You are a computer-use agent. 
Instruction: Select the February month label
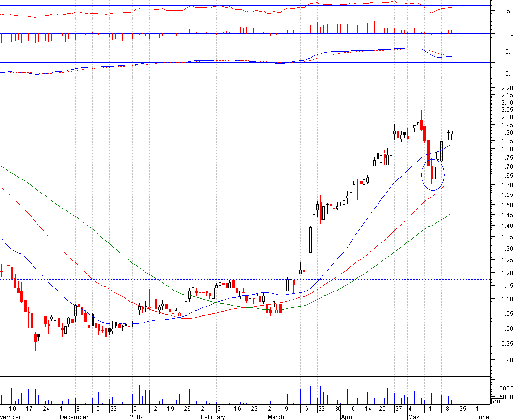pyautogui.click(x=212, y=417)
